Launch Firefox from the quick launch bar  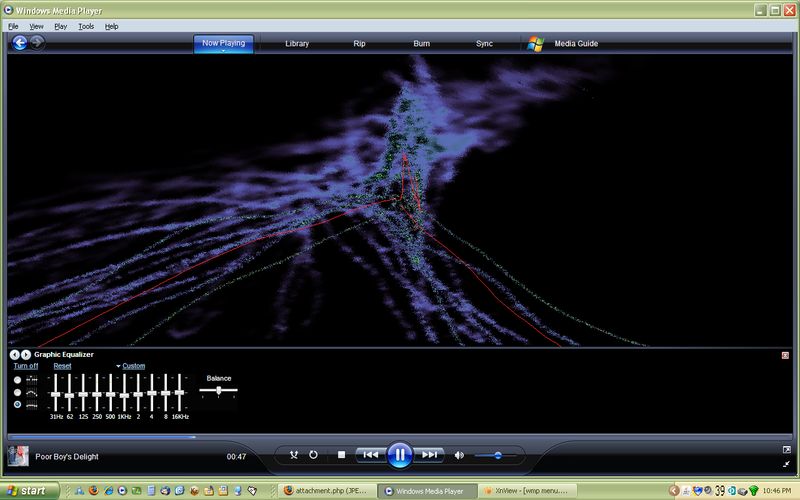coord(93,491)
